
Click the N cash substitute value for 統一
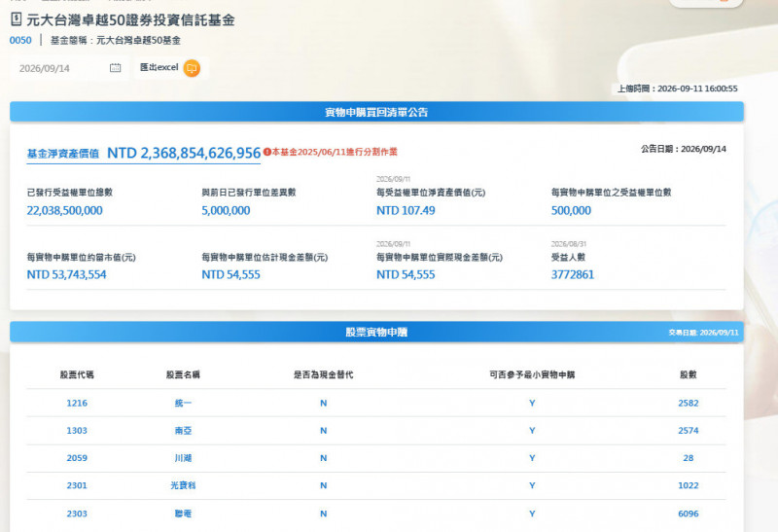click(x=324, y=403)
